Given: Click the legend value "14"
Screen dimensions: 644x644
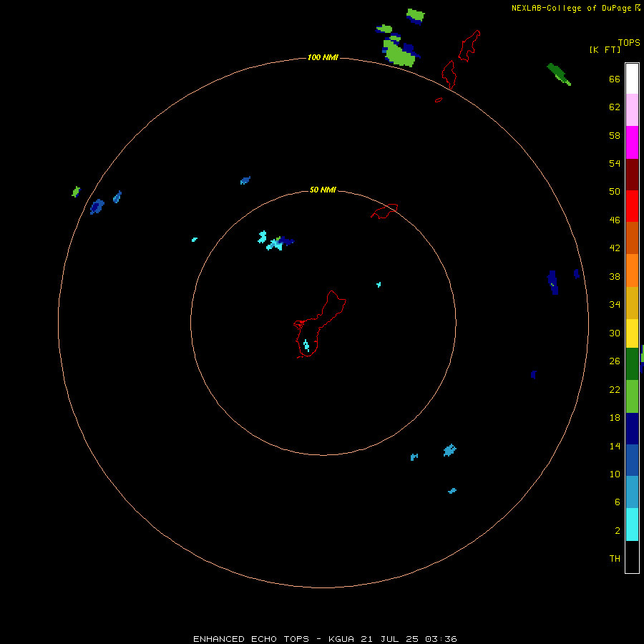Looking at the screenshot, I should pos(615,446).
